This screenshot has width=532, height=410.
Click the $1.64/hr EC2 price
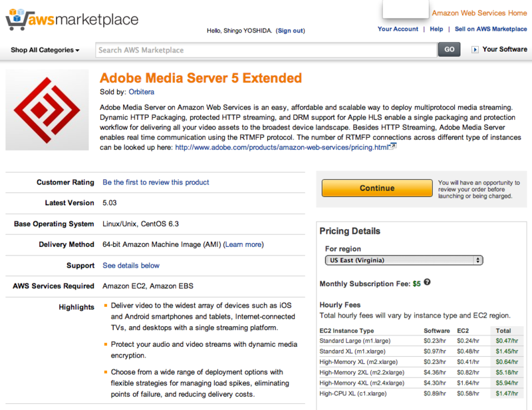point(468,383)
